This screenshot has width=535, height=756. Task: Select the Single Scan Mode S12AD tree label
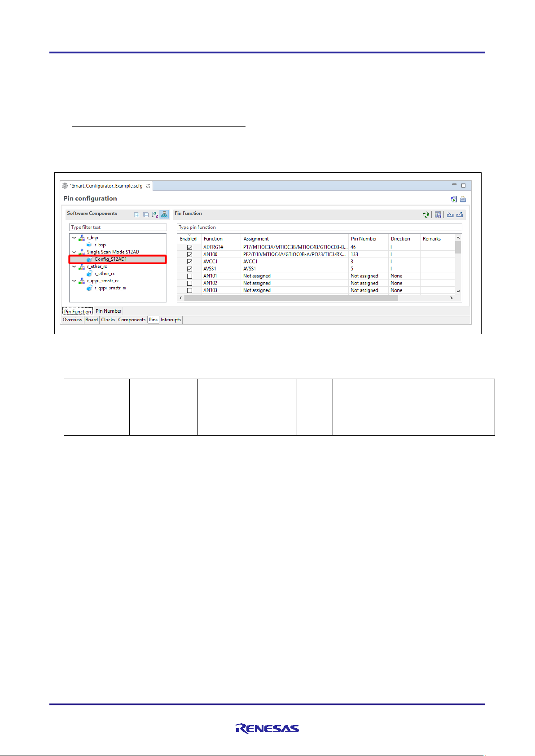pyautogui.click(x=113, y=252)
